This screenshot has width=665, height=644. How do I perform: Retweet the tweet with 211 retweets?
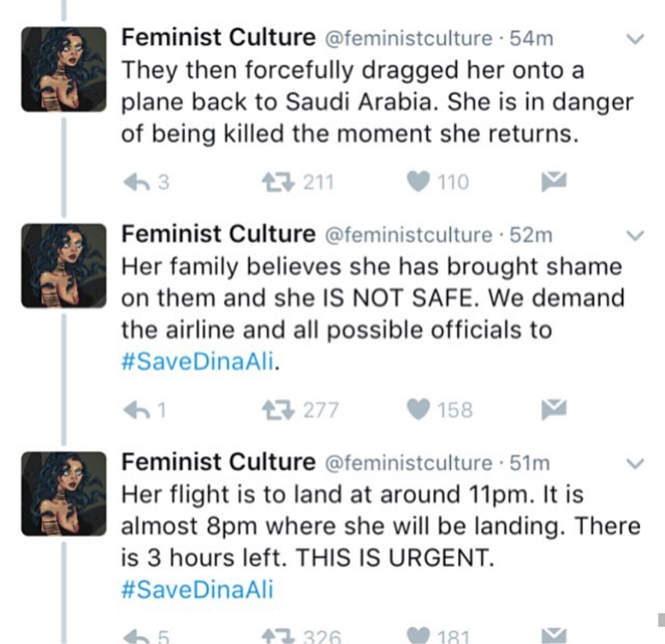pos(279,182)
